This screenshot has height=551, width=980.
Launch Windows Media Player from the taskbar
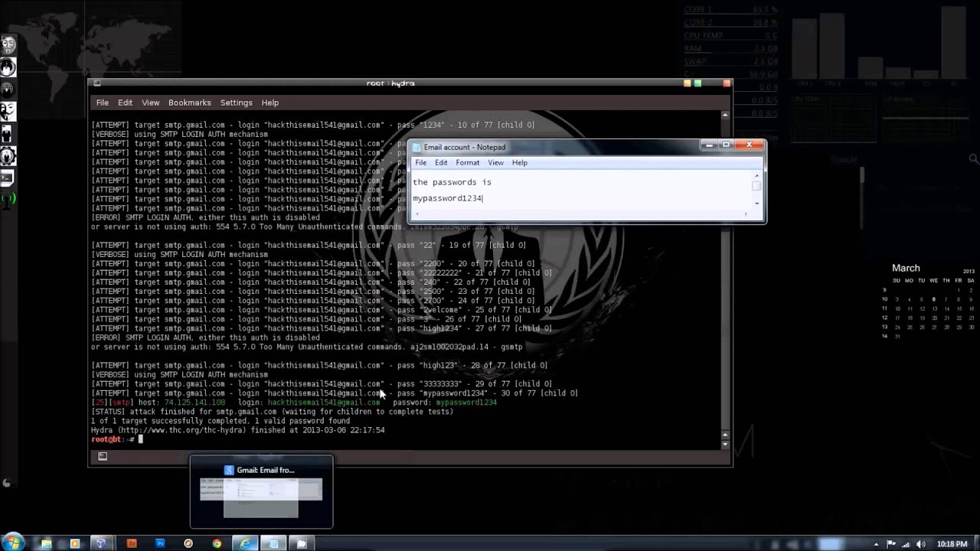pos(74,543)
